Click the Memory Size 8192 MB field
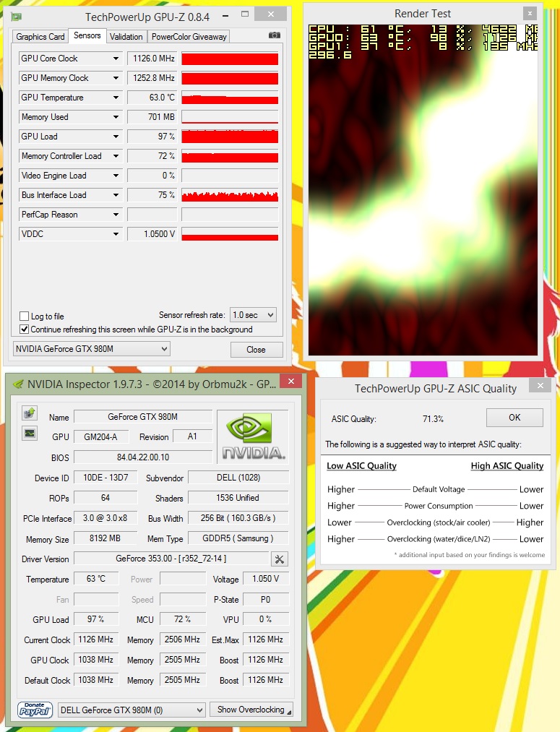This screenshot has width=560, height=732. tap(105, 538)
